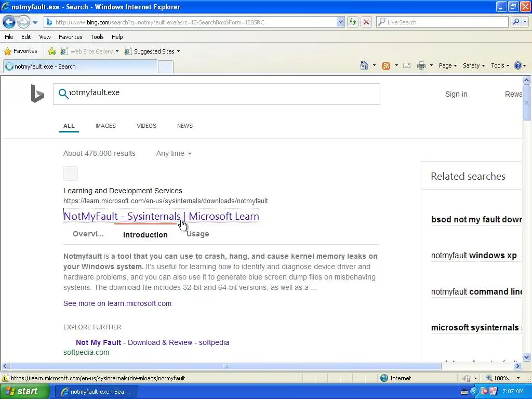Click the IE Forward navigation button
The image size is (532, 399).
pyautogui.click(x=23, y=22)
